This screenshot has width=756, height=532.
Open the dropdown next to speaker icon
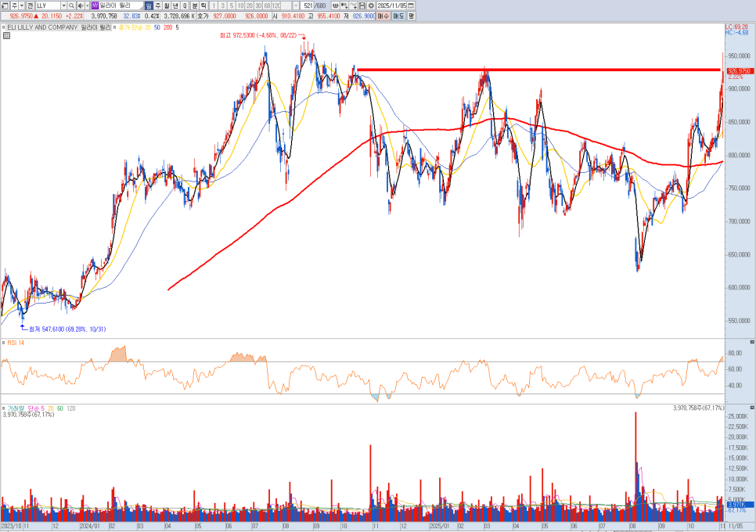tap(87, 5)
